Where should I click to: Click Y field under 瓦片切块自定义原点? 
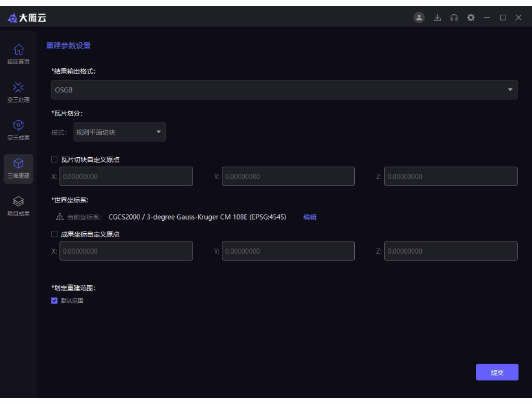click(288, 176)
